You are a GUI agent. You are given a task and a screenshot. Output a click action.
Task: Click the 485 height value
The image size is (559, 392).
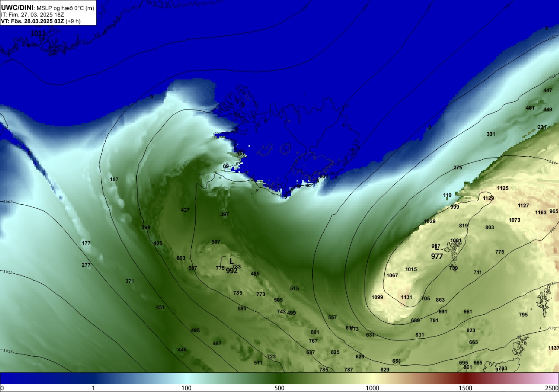pyautogui.click(x=255, y=274)
